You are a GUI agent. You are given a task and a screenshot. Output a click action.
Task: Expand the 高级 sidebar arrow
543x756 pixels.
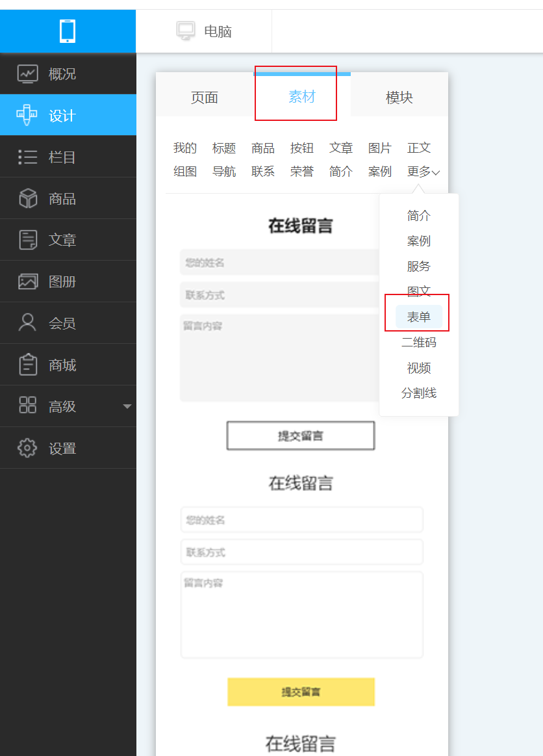pyautogui.click(x=127, y=406)
